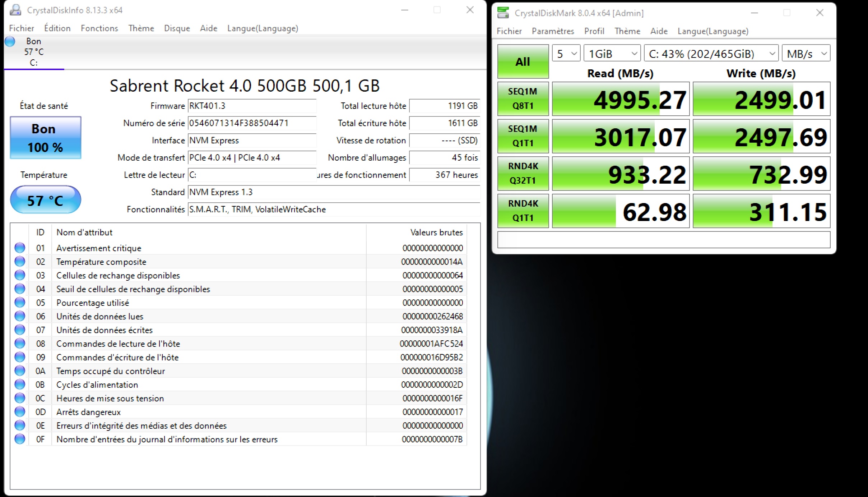Viewport: 868px width, 497px height.
Task: Click status orb for Cycles d'alimentation row
Action: [20, 384]
